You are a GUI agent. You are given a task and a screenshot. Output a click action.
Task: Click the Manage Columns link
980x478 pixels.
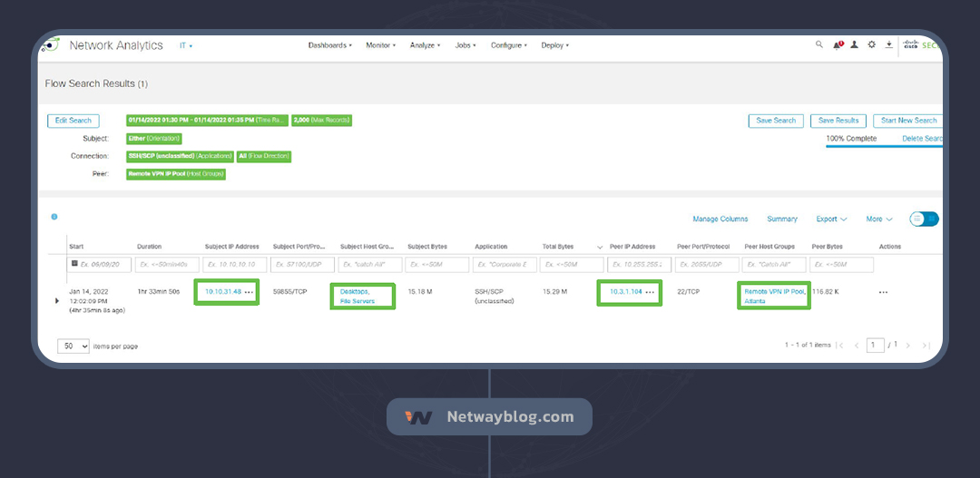(720, 219)
